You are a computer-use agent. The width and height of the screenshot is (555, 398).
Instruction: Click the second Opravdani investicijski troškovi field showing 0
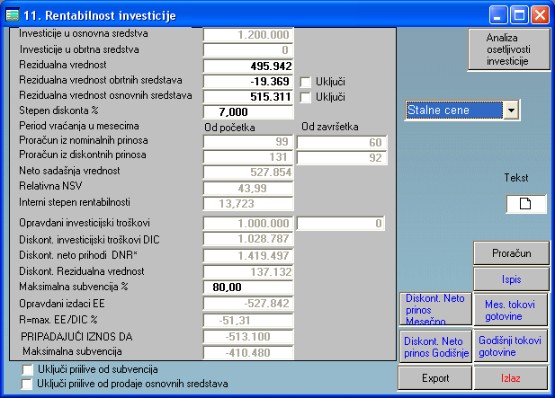pyautogui.click(x=341, y=223)
